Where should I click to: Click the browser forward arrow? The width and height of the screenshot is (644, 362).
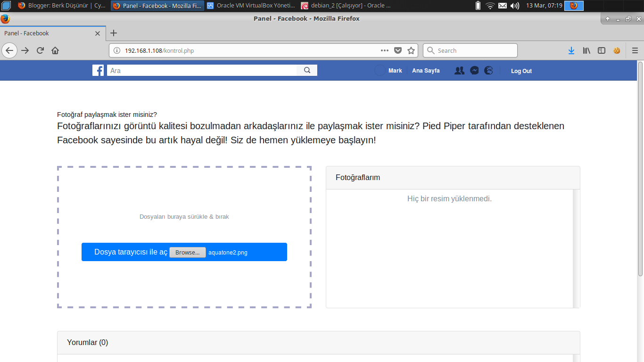click(x=25, y=50)
